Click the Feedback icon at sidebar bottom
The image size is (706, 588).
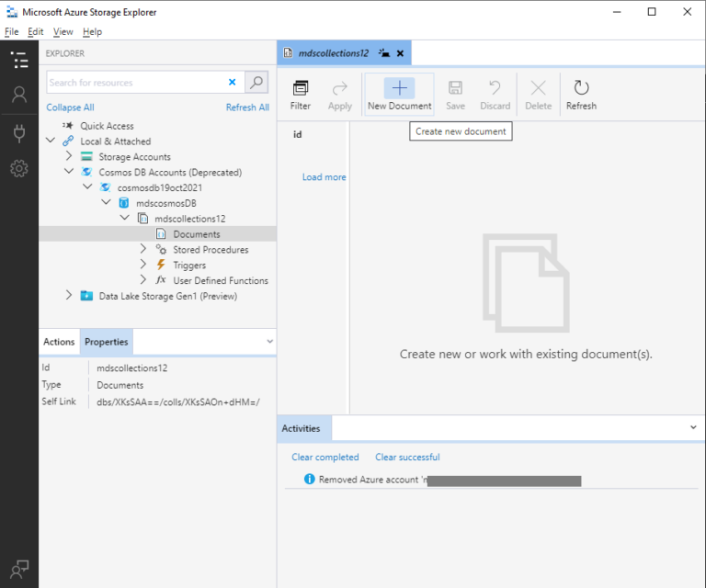pos(19,569)
